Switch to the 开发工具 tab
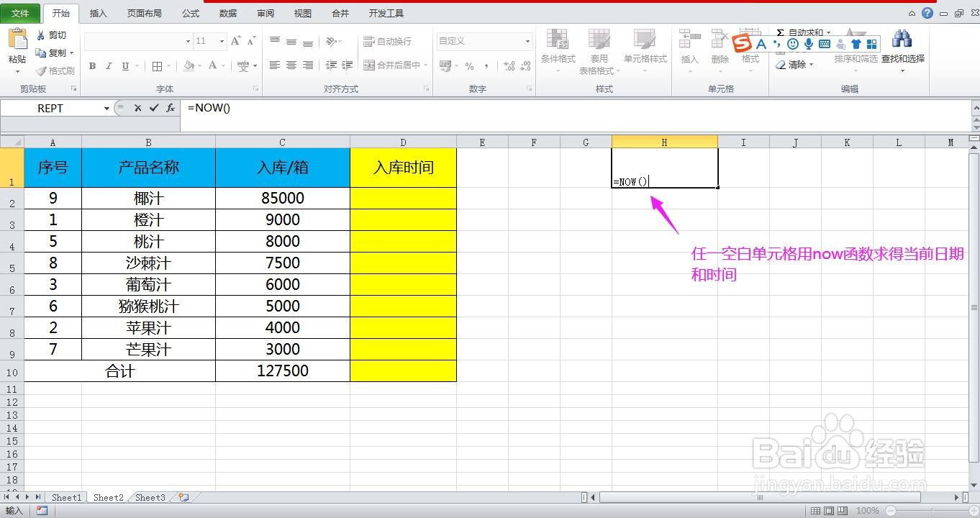The width and height of the screenshot is (980, 518). point(386,13)
